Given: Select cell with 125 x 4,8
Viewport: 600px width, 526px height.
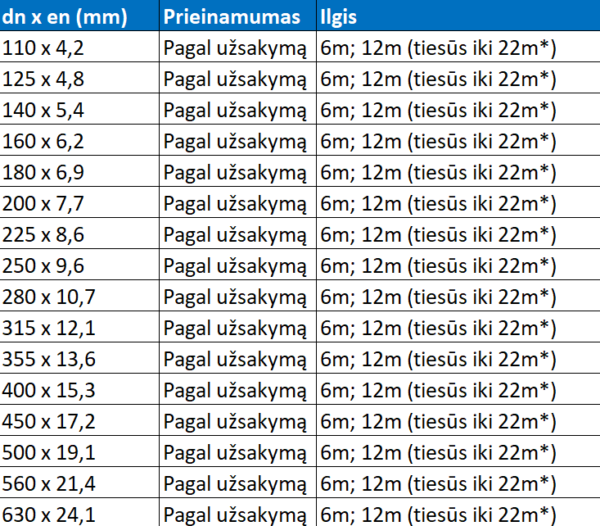Looking at the screenshot, I should click(79, 78).
